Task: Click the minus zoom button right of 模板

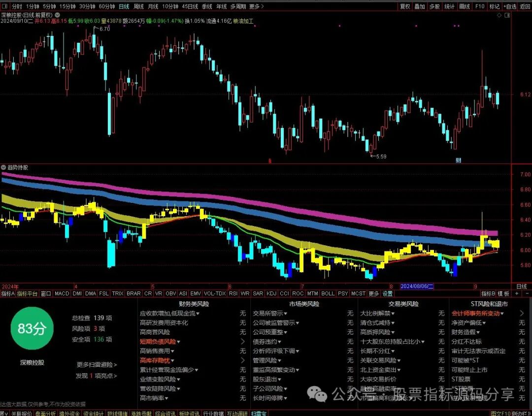Action: pos(527,293)
